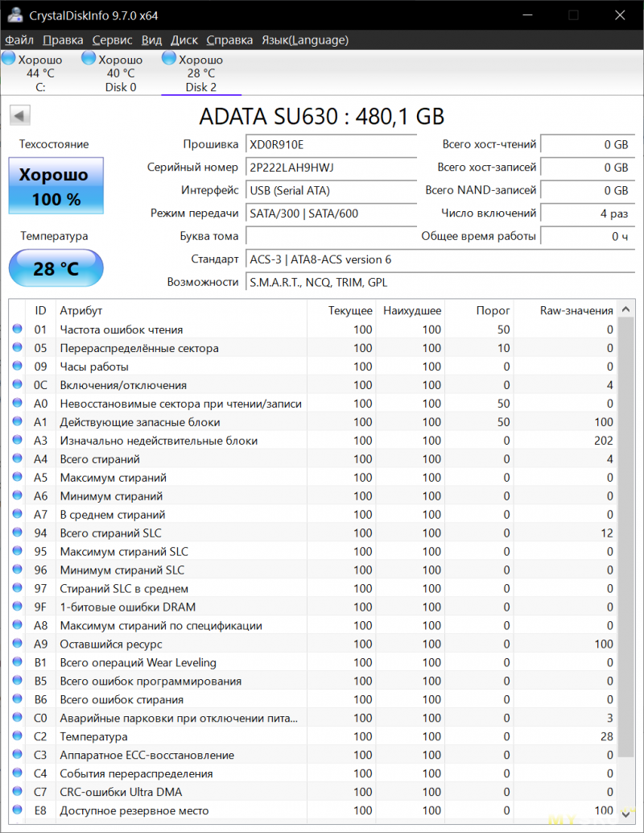Click status orb for Disk 0
The height and width of the screenshot is (833, 644).
click(x=89, y=59)
